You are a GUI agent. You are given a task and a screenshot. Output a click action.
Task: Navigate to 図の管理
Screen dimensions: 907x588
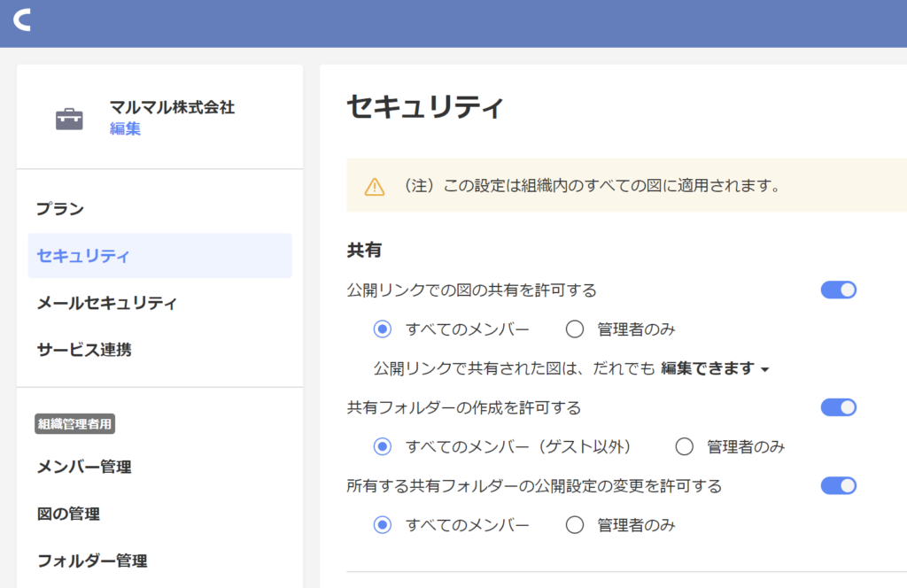click(68, 514)
